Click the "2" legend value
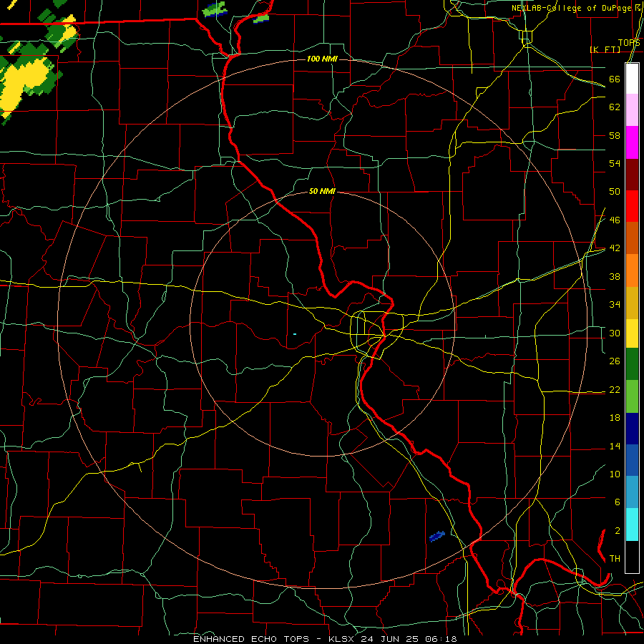644x644 pixels. (x=617, y=531)
